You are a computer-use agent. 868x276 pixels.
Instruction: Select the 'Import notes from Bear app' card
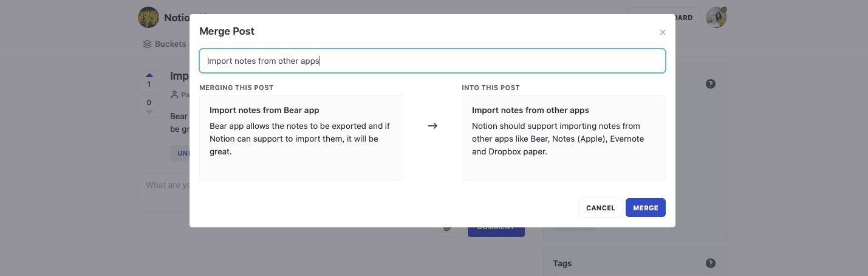click(x=301, y=137)
